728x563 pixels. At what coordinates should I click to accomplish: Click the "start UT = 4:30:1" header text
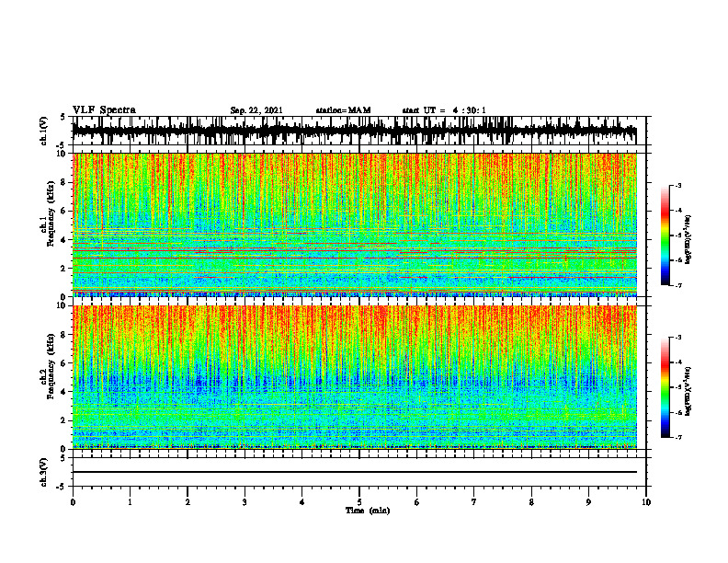click(x=444, y=110)
